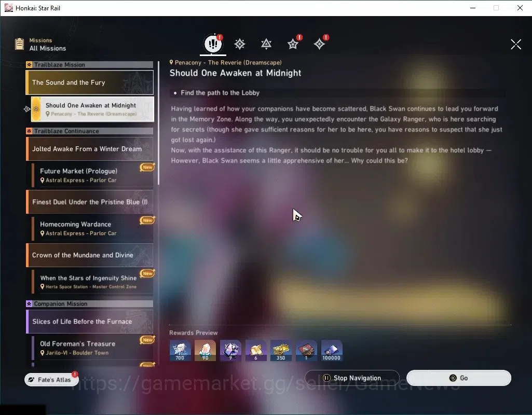The height and width of the screenshot is (415, 532).
Task: Select When the Stars of Ingenuity Shine
Action: tap(92, 281)
